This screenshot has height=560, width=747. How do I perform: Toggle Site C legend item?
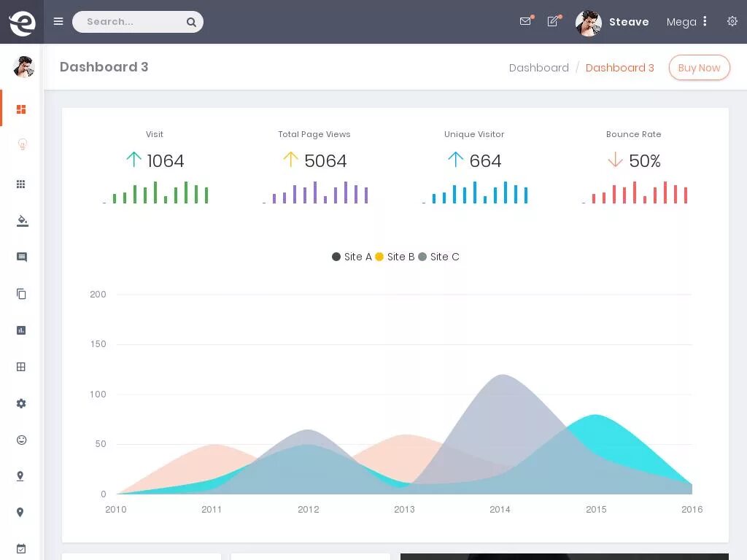[438, 257]
